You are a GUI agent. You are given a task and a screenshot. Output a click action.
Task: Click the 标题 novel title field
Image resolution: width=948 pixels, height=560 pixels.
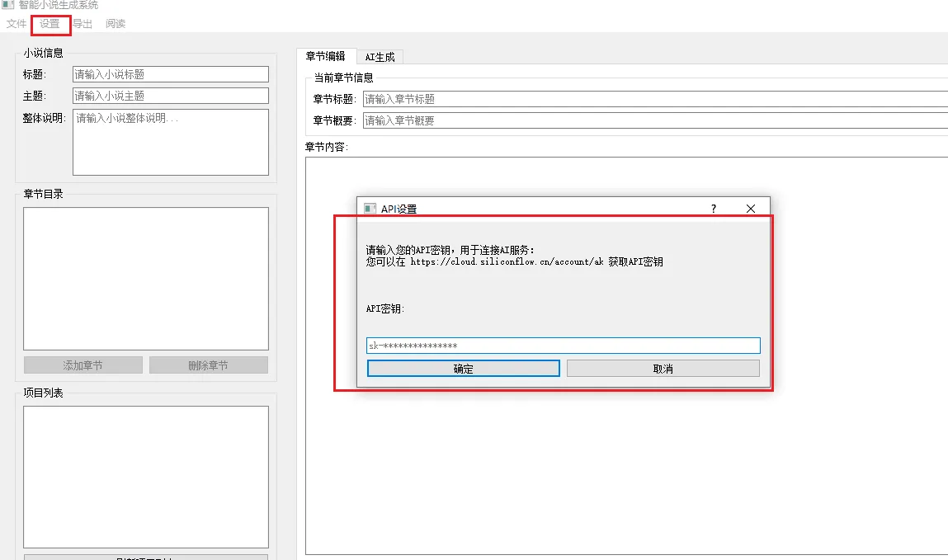click(170, 73)
